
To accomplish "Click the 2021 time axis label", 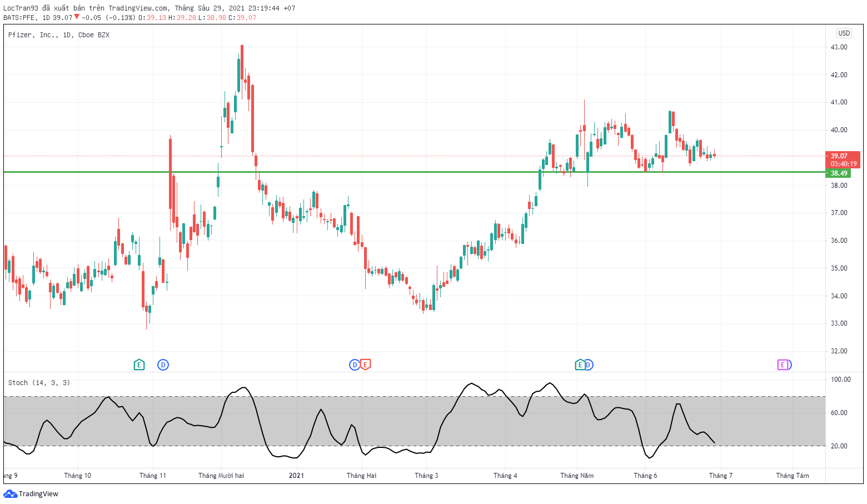I will tap(296, 476).
